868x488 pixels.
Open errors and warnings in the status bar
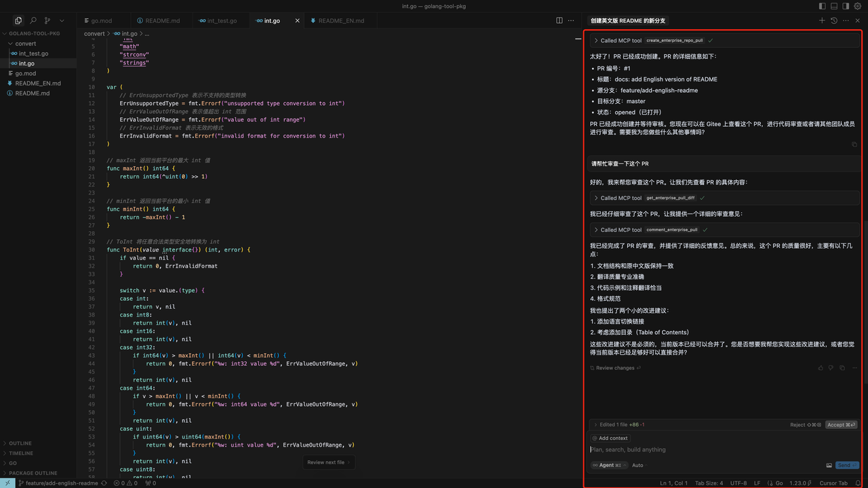tap(126, 483)
